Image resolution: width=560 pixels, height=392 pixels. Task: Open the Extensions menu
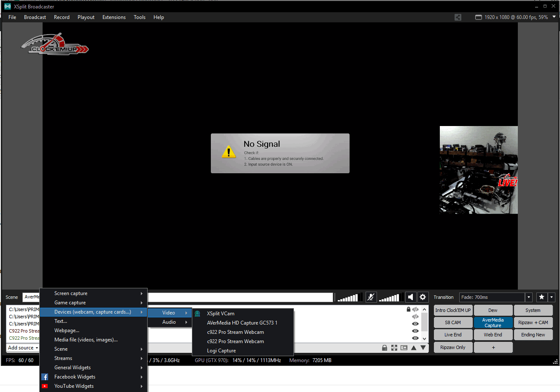[x=114, y=17]
